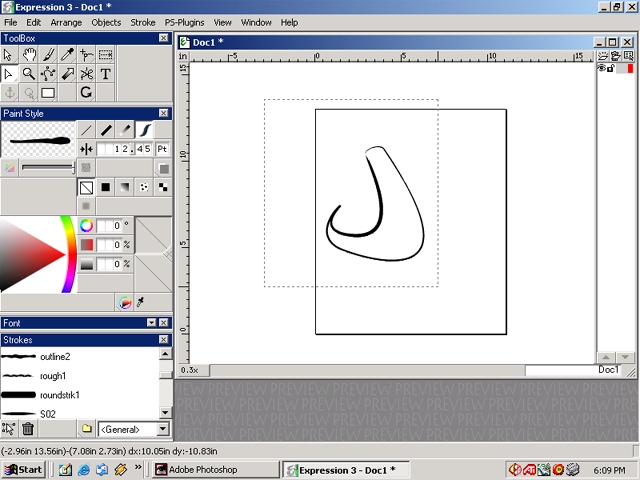Click the rainbow hue strip
The image size is (640, 480).
click(69, 254)
